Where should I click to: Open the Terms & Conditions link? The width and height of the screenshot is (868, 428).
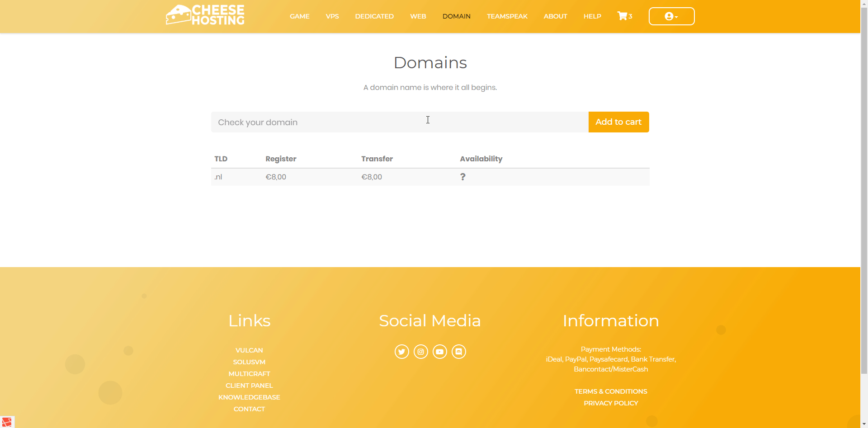point(610,391)
